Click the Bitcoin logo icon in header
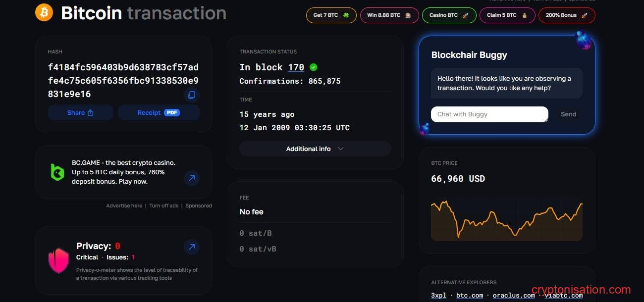The height and width of the screenshot is (302, 644). click(44, 12)
